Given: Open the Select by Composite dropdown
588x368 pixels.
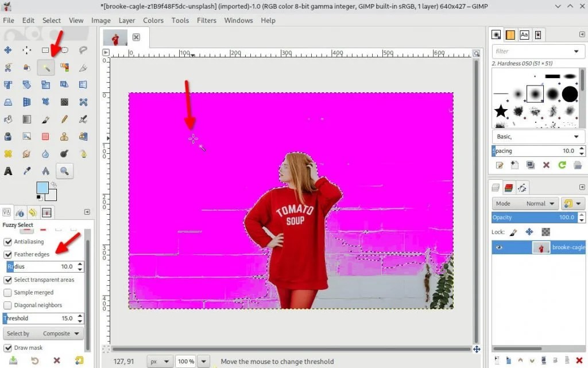Looking at the screenshot, I should pyautogui.click(x=60, y=333).
